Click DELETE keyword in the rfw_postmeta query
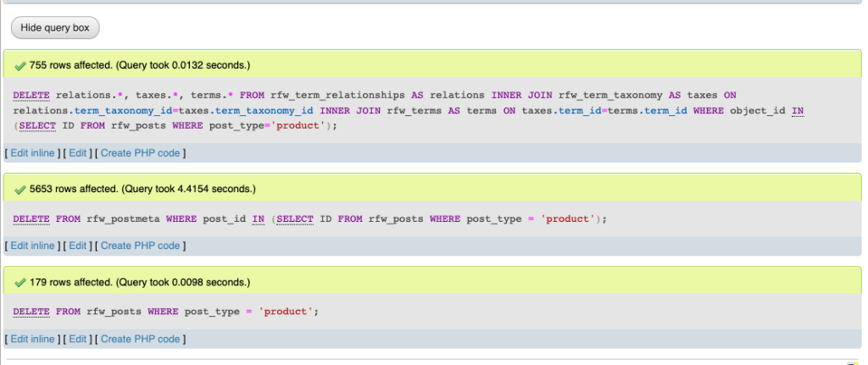The height and width of the screenshot is (365, 868). coord(31,218)
